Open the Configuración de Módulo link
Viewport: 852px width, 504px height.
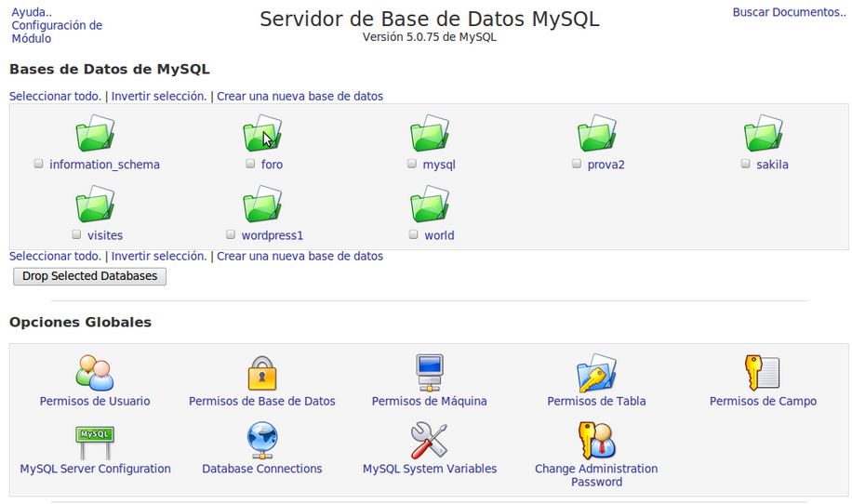point(56,32)
